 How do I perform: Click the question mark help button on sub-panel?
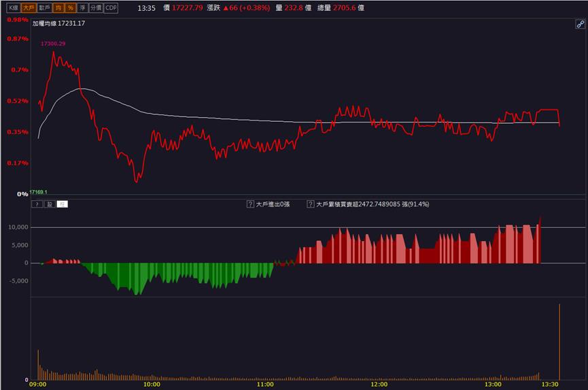(37, 204)
